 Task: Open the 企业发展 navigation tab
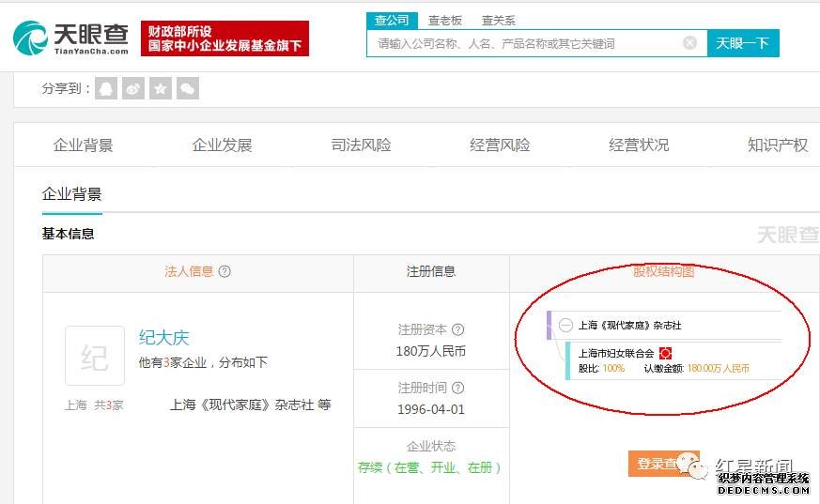pos(223,145)
